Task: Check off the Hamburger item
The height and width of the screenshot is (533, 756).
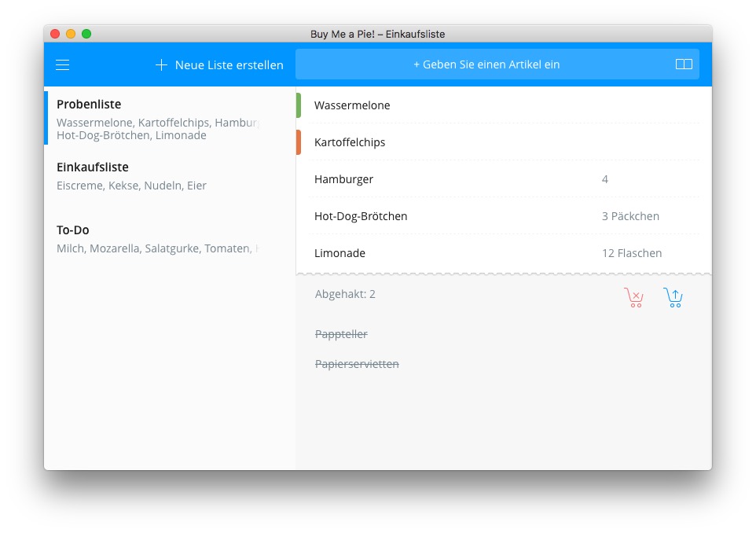Action: click(x=344, y=179)
